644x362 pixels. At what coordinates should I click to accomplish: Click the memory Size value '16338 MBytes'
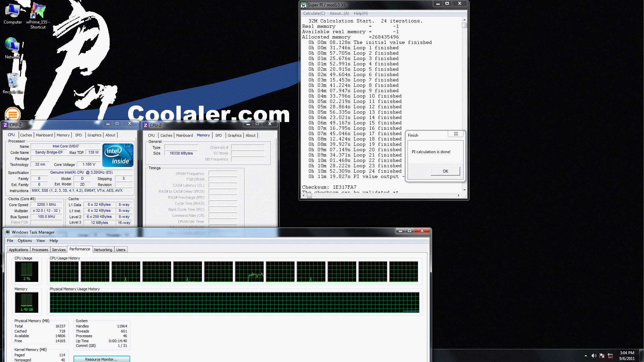[x=181, y=153]
